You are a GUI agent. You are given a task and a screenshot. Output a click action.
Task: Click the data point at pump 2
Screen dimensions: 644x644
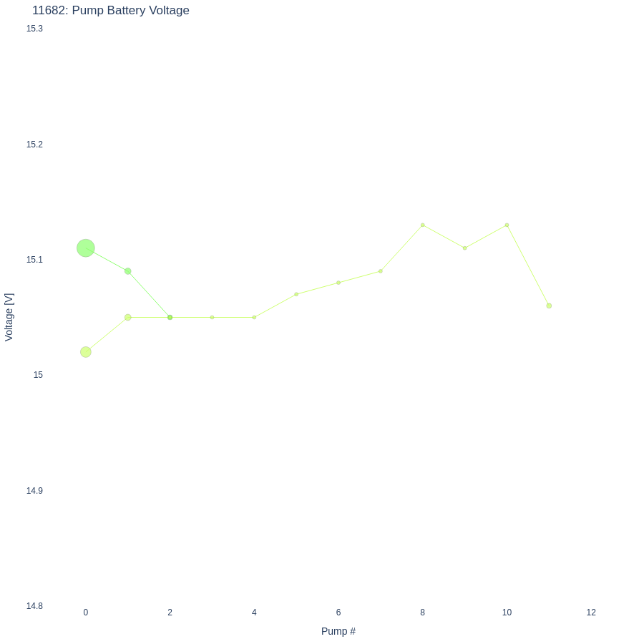(170, 318)
